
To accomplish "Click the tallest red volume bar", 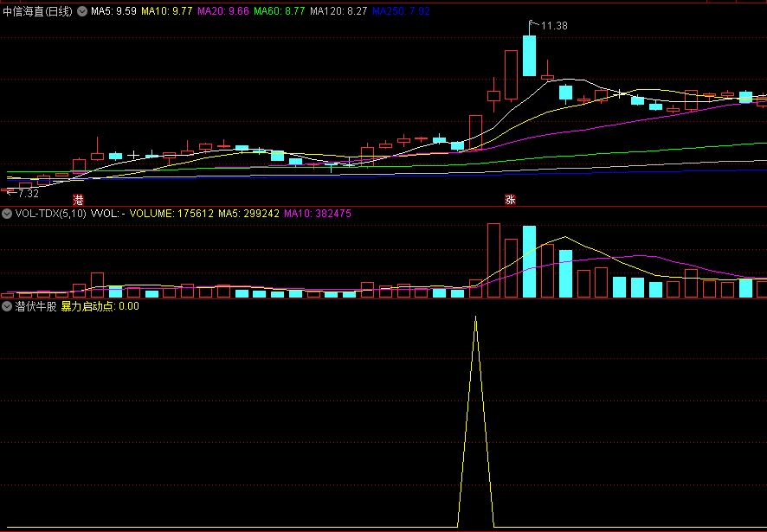I will pyautogui.click(x=493, y=260).
